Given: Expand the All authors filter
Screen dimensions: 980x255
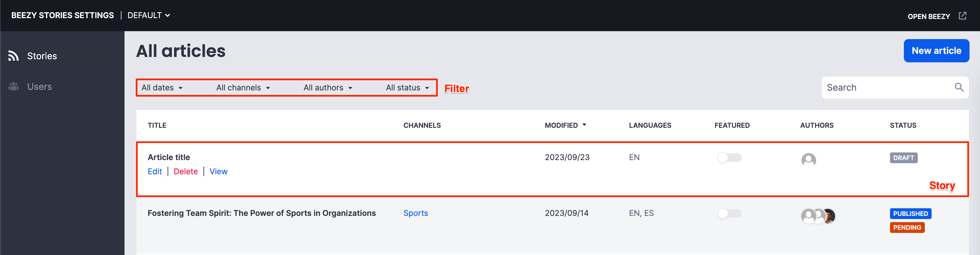Looking at the screenshot, I should point(327,88).
